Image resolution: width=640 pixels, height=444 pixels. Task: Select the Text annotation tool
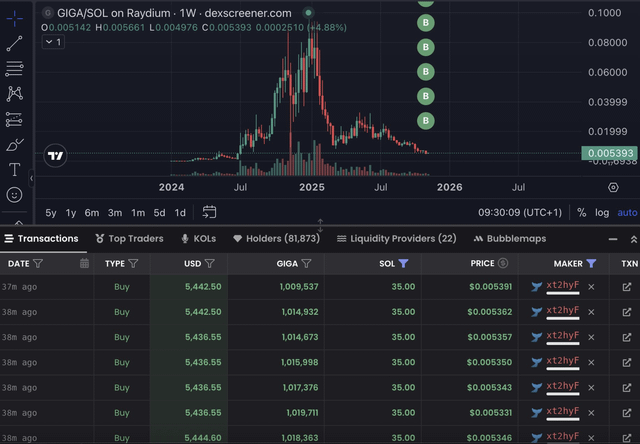click(x=15, y=170)
